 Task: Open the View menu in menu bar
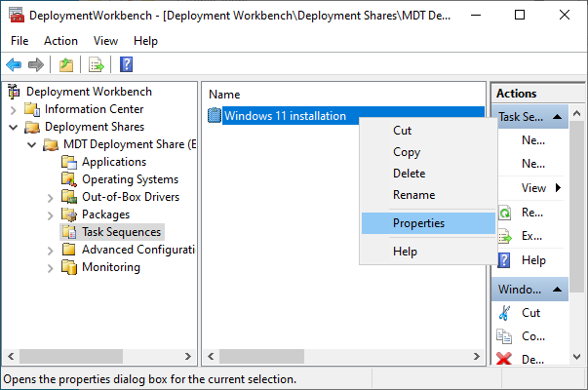[x=105, y=41]
